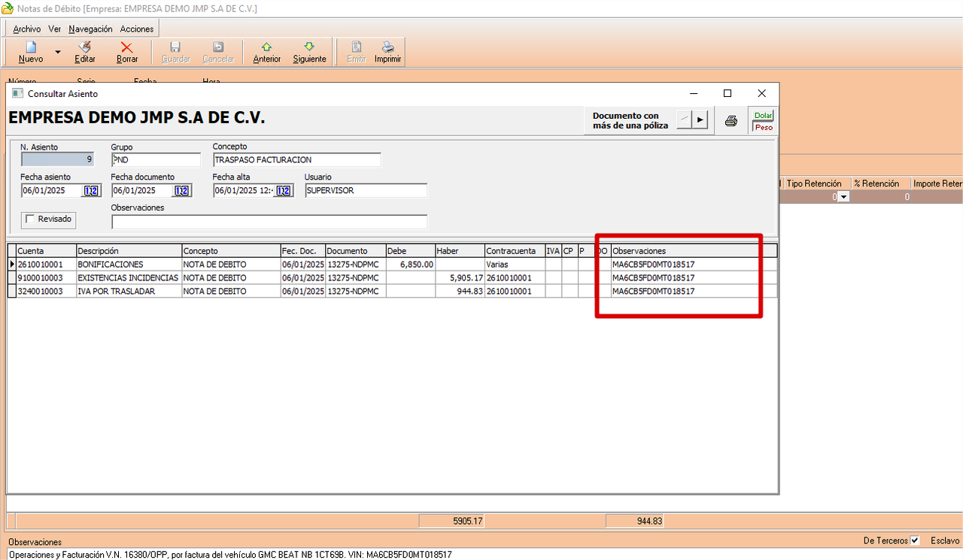Click the Observaciones grid column header

(x=694, y=250)
